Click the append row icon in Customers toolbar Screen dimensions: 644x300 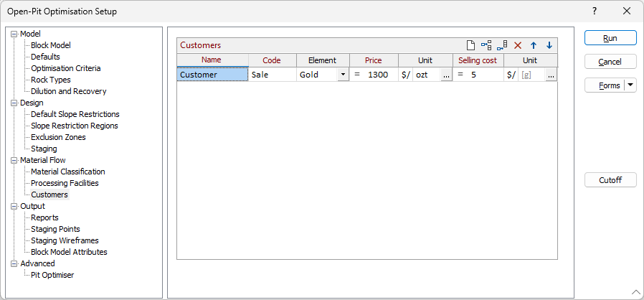pos(502,45)
